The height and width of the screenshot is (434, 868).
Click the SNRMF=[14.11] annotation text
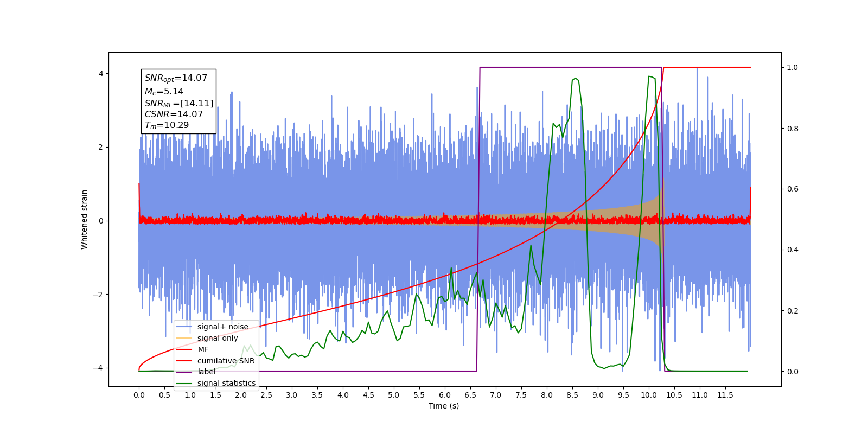(179, 103)
